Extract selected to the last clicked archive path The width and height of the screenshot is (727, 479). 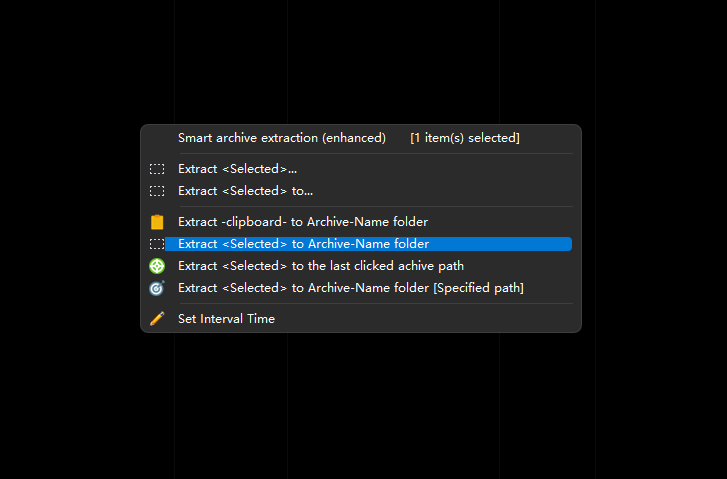tap(320, 266)
